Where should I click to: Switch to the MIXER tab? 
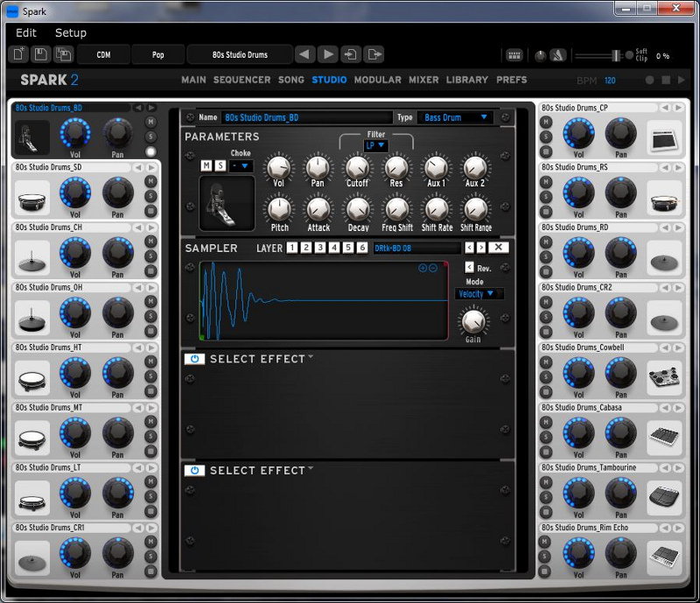pyautogui.click(x=423, y=80)
